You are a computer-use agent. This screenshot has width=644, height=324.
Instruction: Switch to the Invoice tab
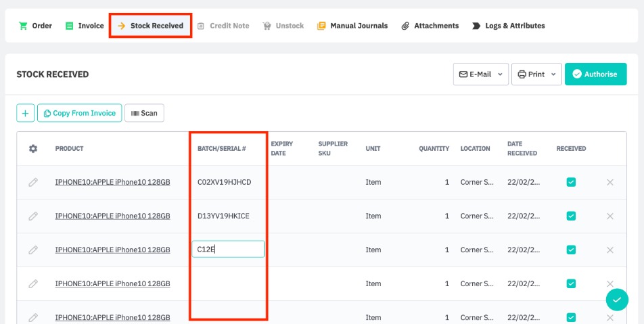(85, 26)
